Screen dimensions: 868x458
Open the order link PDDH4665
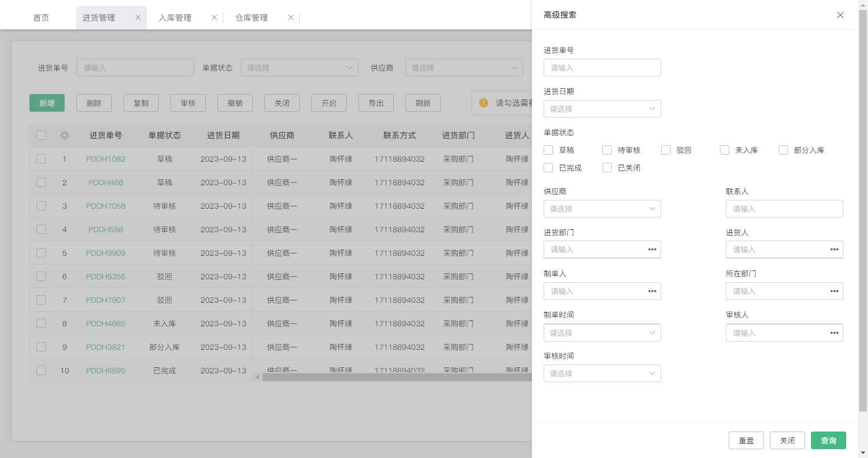tap(106, 323)
